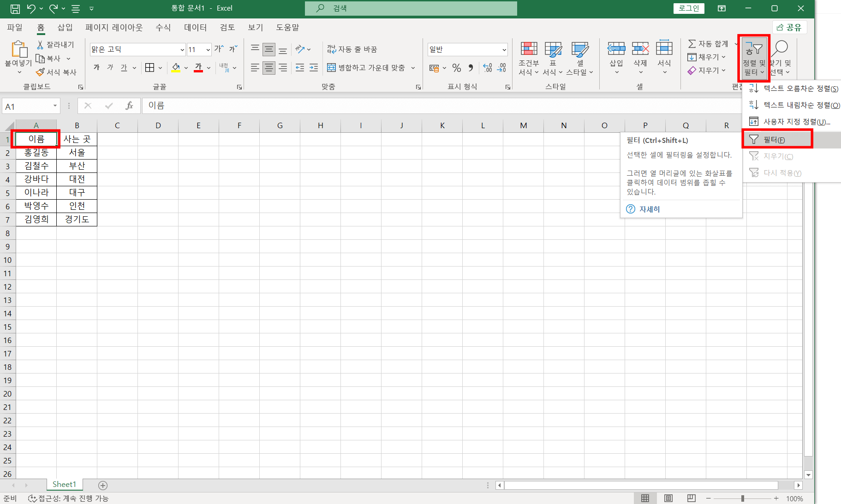Click the Insert cells (삽입) icon
841x504 pixels.
pos(616,49)
